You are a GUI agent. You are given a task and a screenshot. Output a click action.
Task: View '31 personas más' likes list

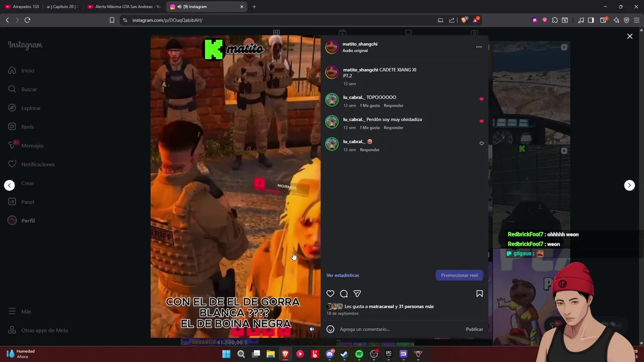[416, 306]
